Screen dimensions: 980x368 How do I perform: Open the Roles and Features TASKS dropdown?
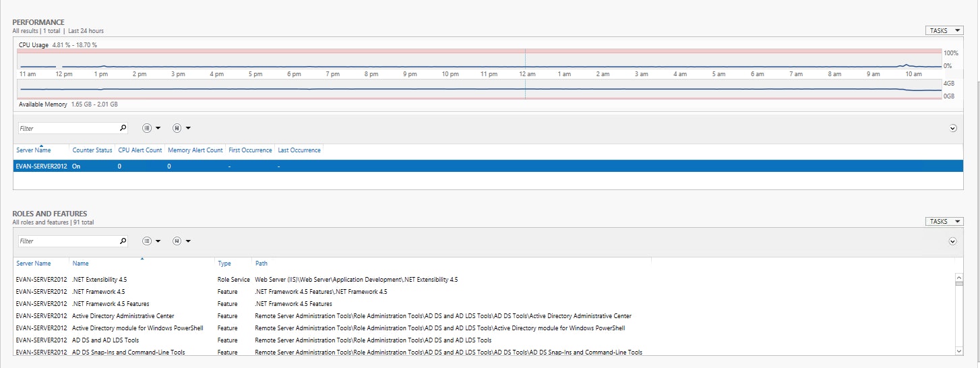(x=944, y=221)
